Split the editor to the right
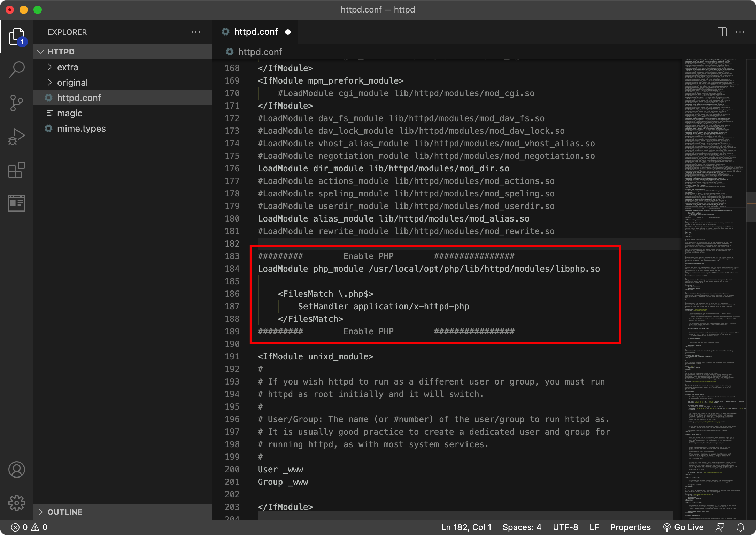 [722, 32]
